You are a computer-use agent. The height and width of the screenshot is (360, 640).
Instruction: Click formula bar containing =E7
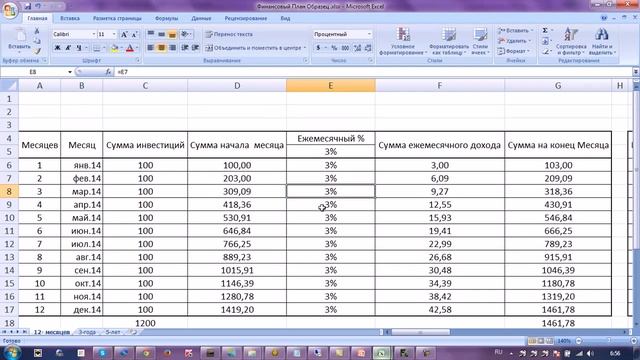373,72
